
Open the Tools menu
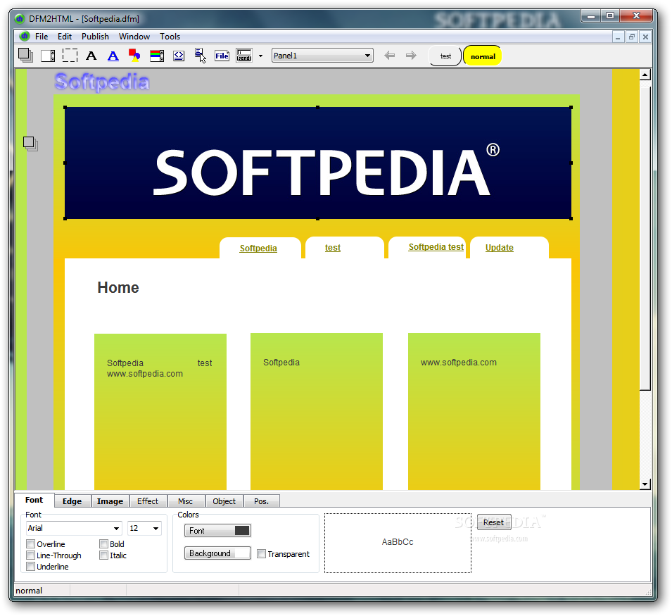coord(170,37)
